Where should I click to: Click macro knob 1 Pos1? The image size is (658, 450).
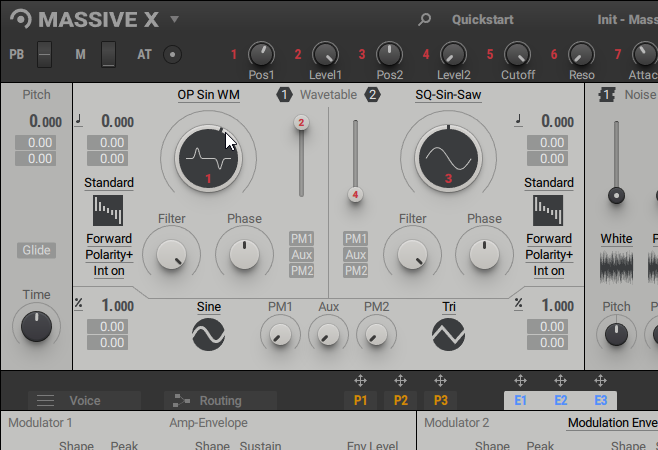[261, 55]
